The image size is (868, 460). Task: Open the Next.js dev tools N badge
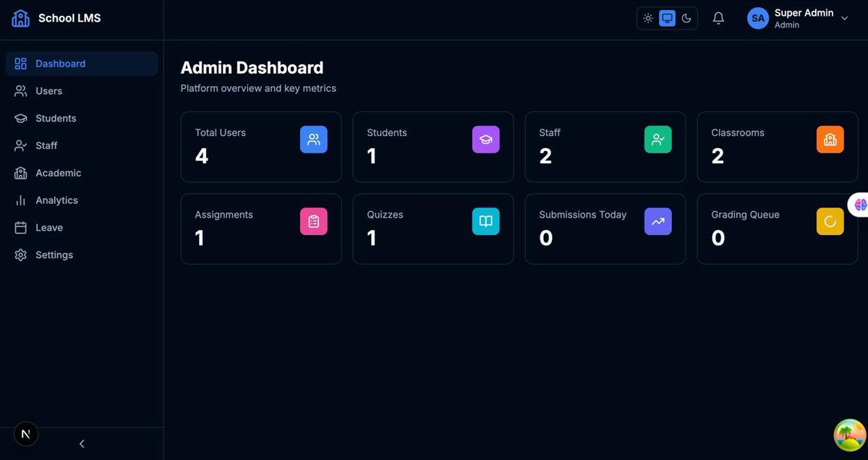click(x=26, y=434)
